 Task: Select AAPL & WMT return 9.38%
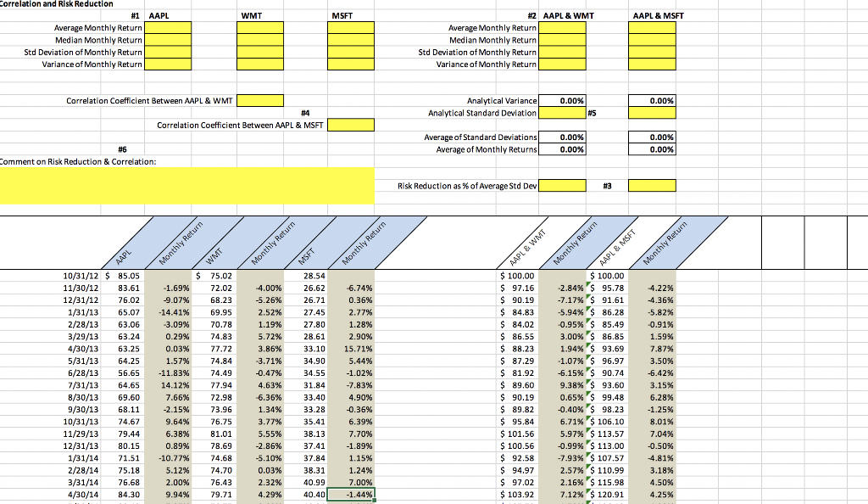pyautogui.click(x=563, y=385)
